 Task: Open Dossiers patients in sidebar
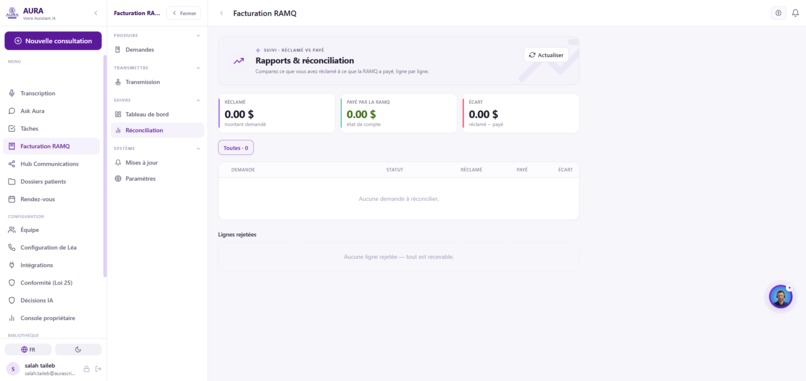coord(51,182)
